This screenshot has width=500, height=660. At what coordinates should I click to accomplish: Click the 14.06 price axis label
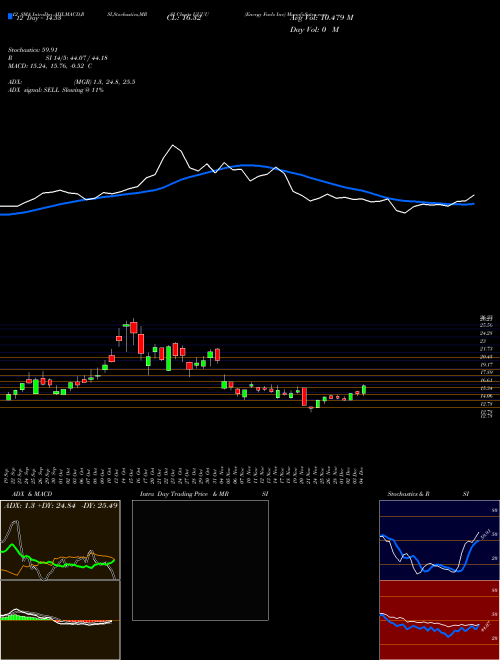point(487,396)
